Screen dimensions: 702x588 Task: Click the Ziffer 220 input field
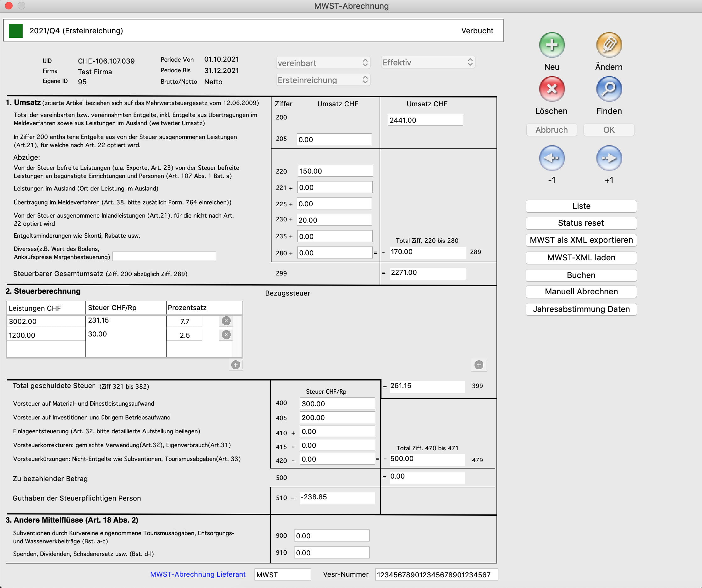click(x=335, y=171)
